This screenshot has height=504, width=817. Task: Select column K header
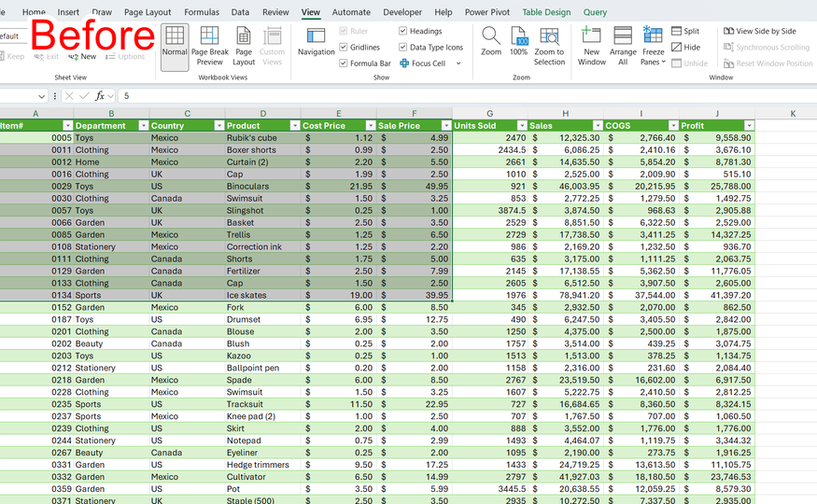pos(793,113)
